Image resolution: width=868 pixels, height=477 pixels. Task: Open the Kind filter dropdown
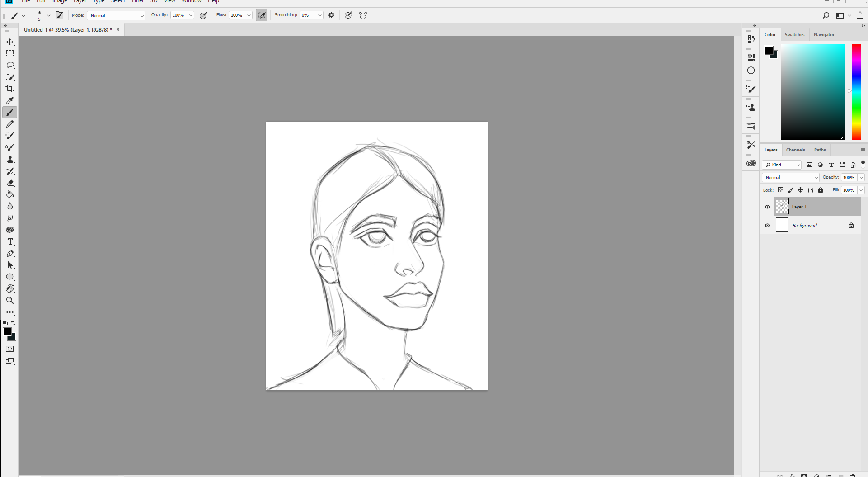click(782, 165)
